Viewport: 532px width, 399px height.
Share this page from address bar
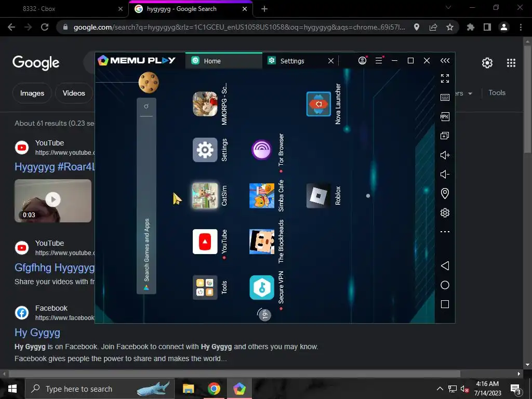click(x=433, y=27)
